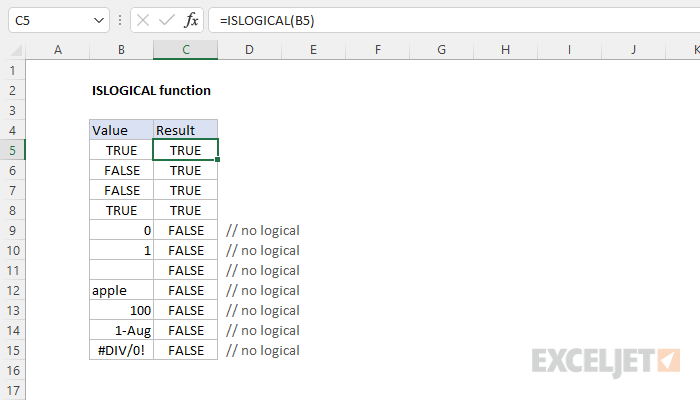Click the 'Value' header cell
Image resolution: width=700 pixels, height=400 pixels.
pyautogui.click(x=121, y=130)
